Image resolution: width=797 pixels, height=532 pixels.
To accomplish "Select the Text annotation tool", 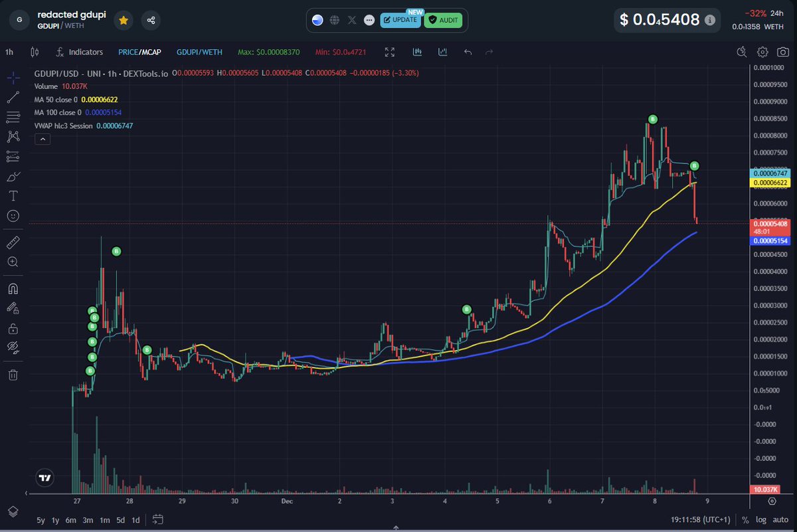I will pos(13,196).
